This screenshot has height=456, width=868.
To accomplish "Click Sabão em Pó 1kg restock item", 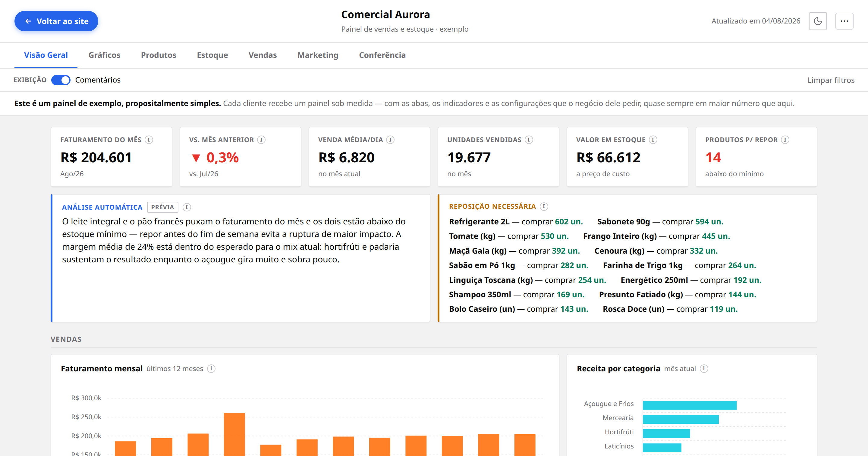I will tap(519, 265).
